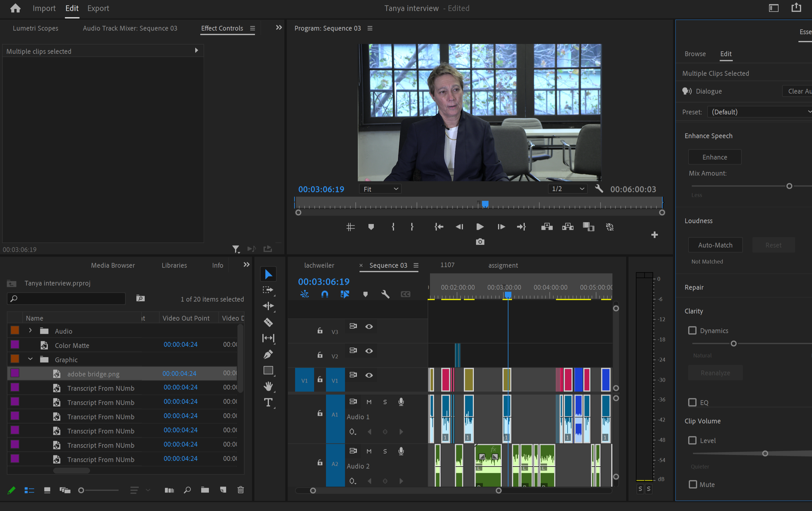Screen dimensions: 812x511
Task: Click the trash icon in Project panel
Action: (x=240, y=490)
